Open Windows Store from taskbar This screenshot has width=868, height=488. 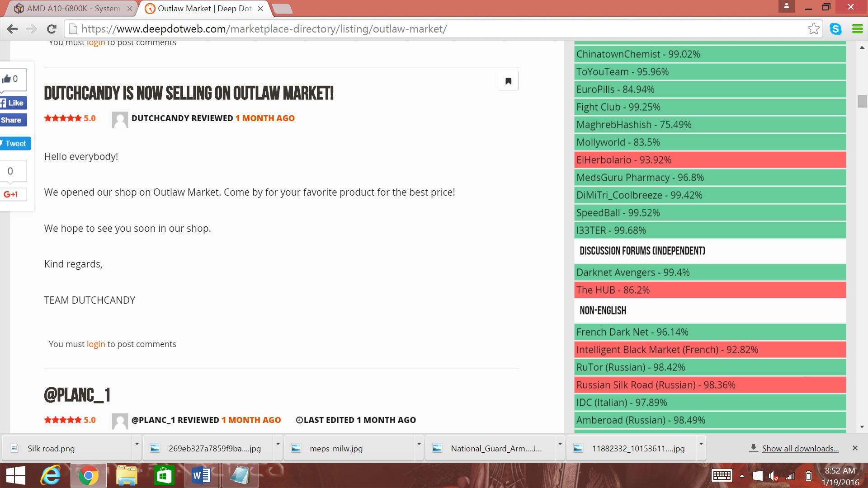[x=164, y=475]
